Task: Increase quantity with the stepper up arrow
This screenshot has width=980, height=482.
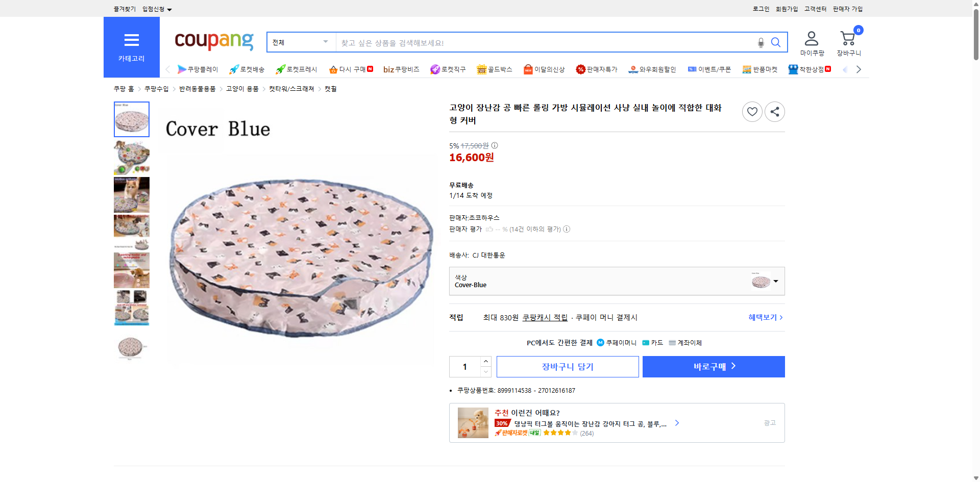Action: (485, 362)
